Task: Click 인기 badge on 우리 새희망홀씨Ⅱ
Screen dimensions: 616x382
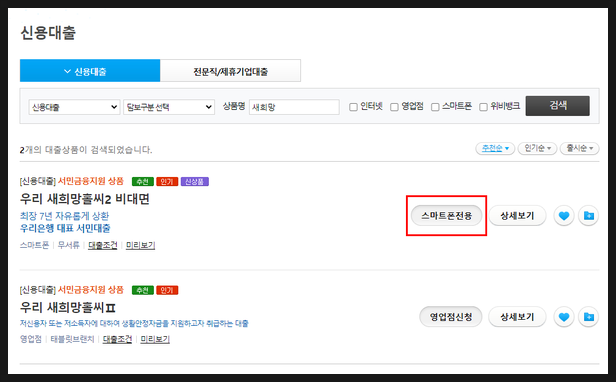Action: point(167,290)
